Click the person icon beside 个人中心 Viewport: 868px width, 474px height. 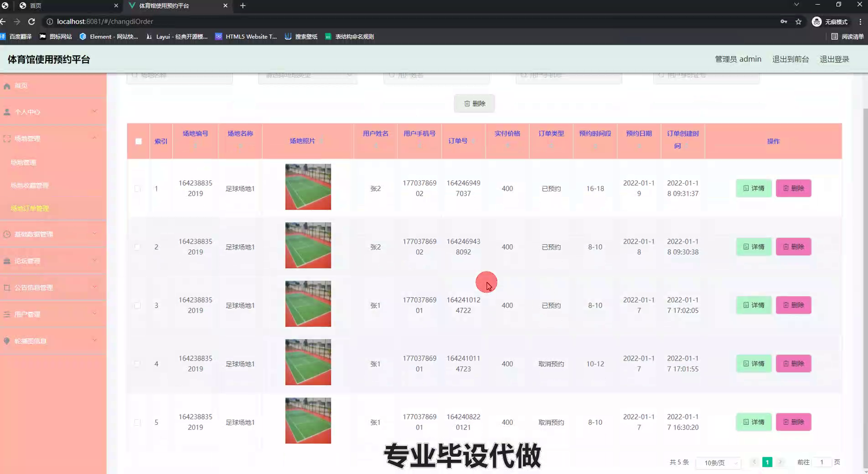click(x=7, y=112)
